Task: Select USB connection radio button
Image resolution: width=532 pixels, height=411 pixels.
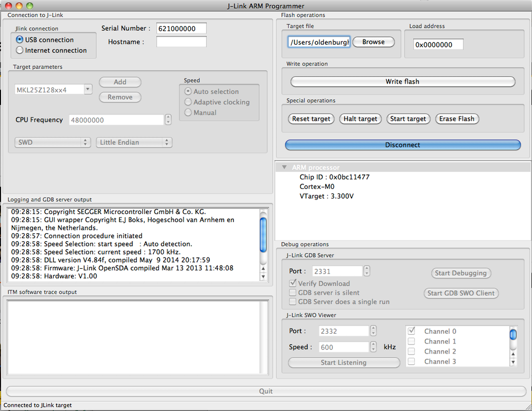Action: pos(20,40)
